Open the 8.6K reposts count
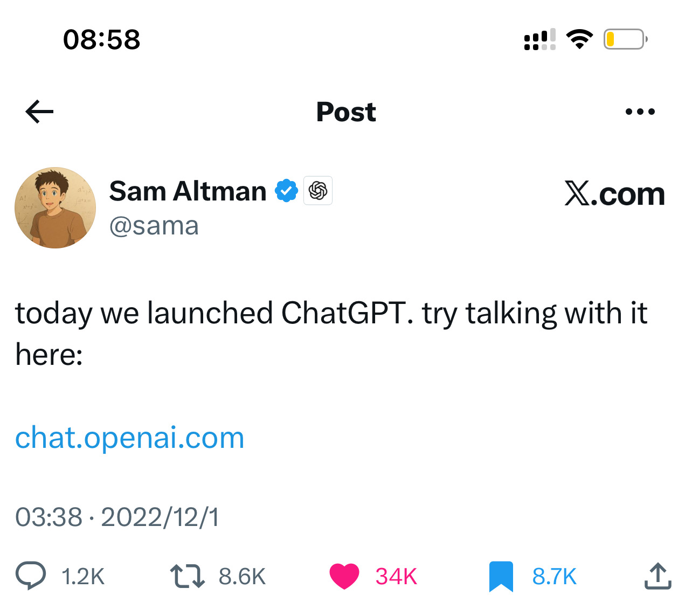 tap(242, 577)
